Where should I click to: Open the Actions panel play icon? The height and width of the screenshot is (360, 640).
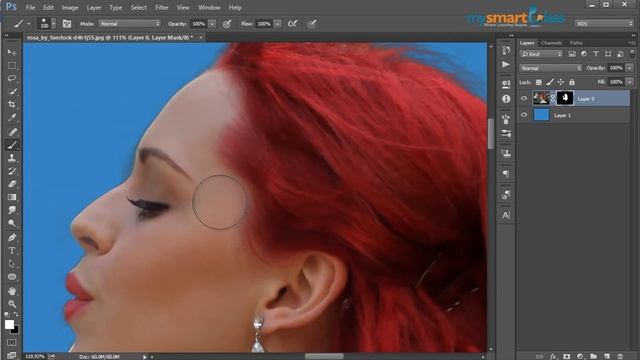(506, 64)
